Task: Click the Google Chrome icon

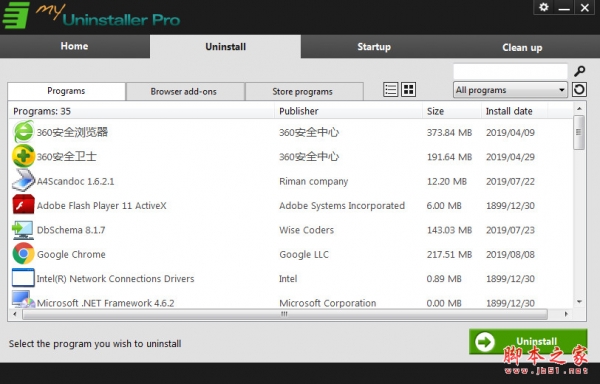Action: [23, 254]
